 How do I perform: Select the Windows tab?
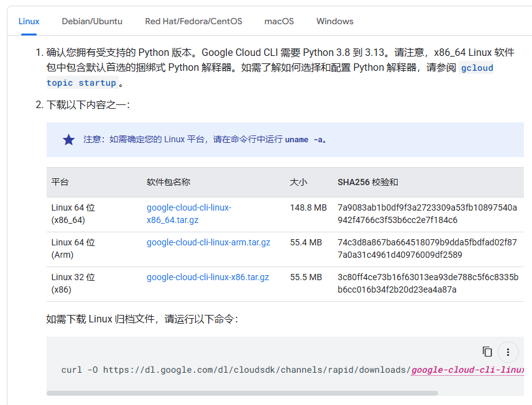335,21
